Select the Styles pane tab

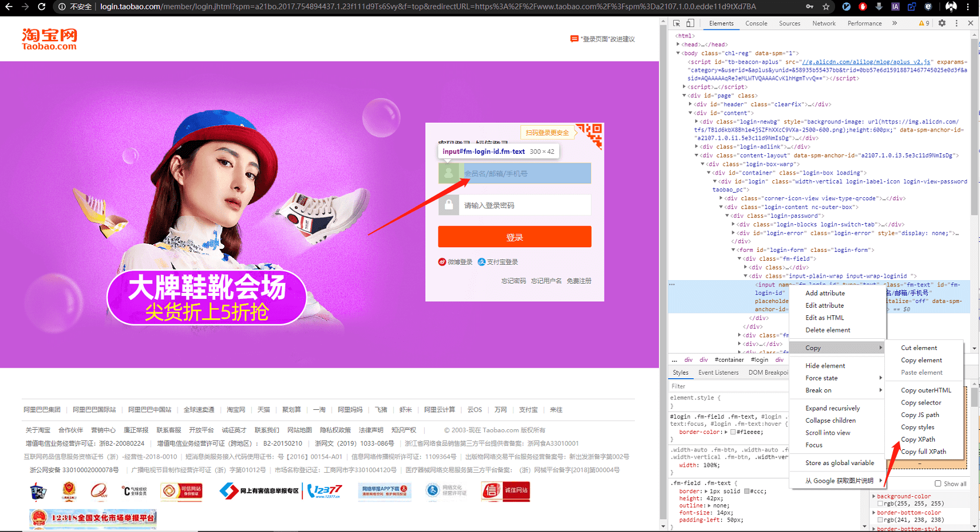pos(681,373)
